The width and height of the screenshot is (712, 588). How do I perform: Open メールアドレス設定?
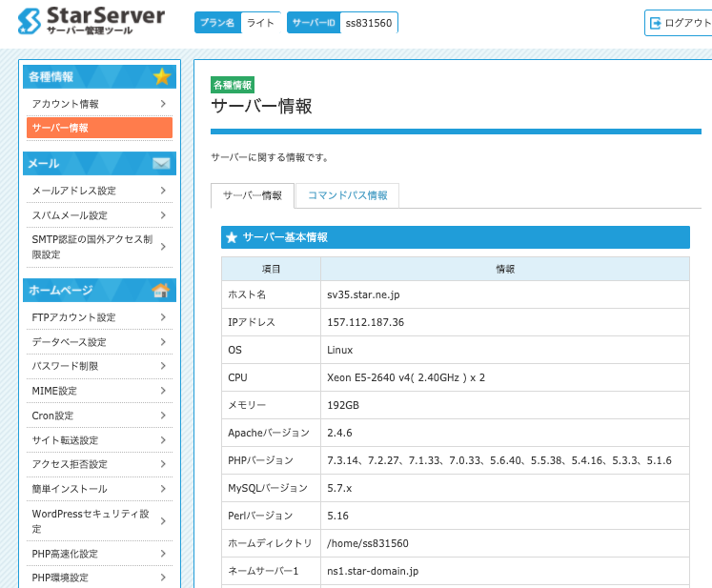(x=99, y=191)
